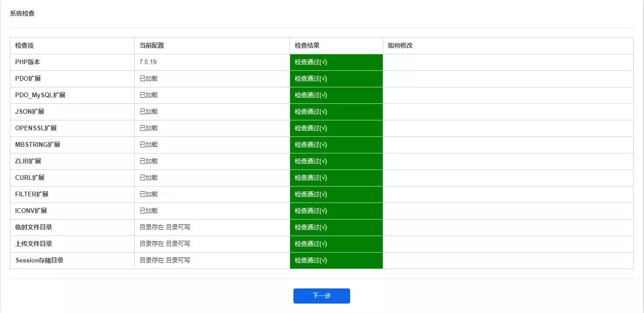Click the 检查项 column header
The image size is (644, 313).
25,46
